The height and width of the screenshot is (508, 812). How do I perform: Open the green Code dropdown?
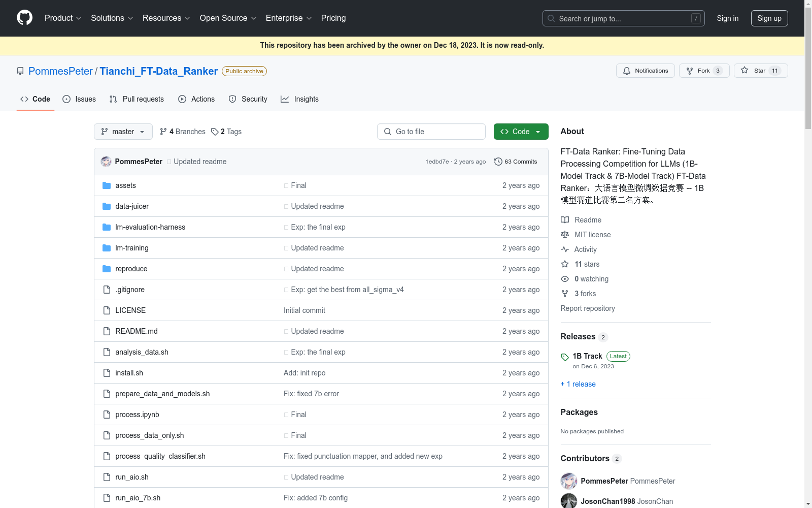coord(521,132)
